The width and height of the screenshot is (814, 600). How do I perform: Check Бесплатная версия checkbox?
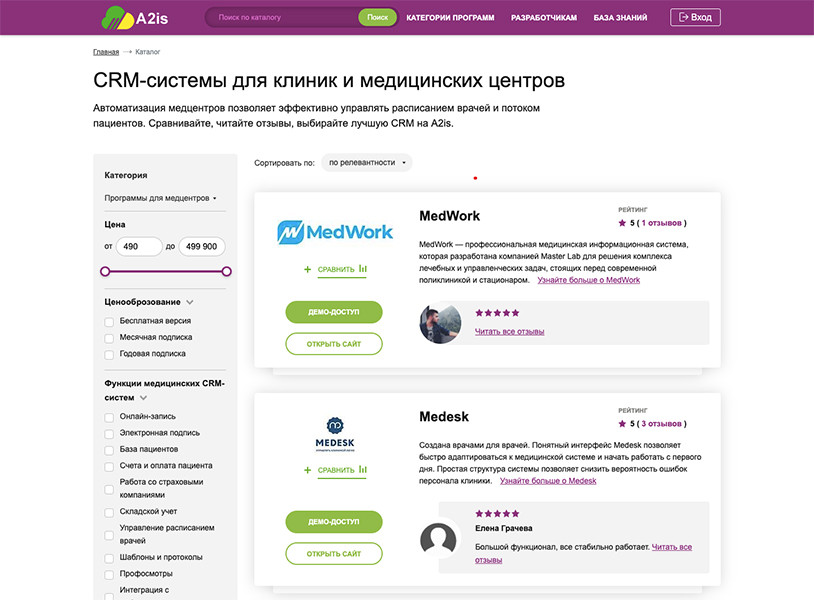pyautogui.click(x=109, y=322)
